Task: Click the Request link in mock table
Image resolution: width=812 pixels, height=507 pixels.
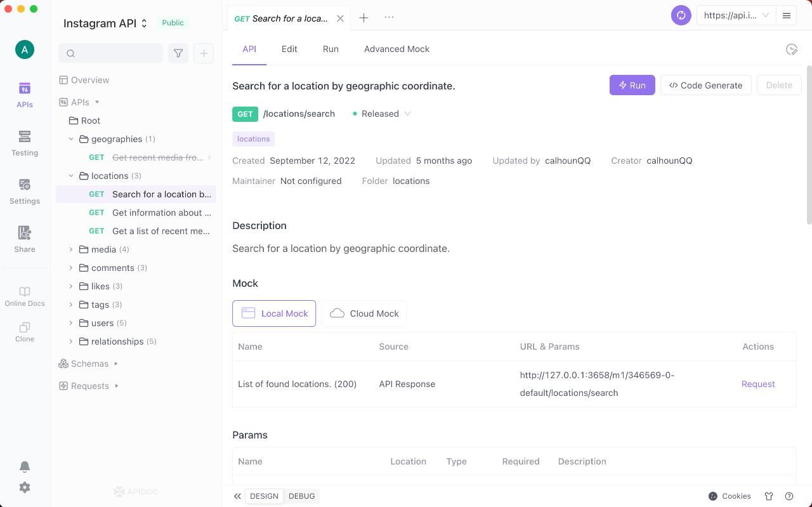Action: point(758,384)
